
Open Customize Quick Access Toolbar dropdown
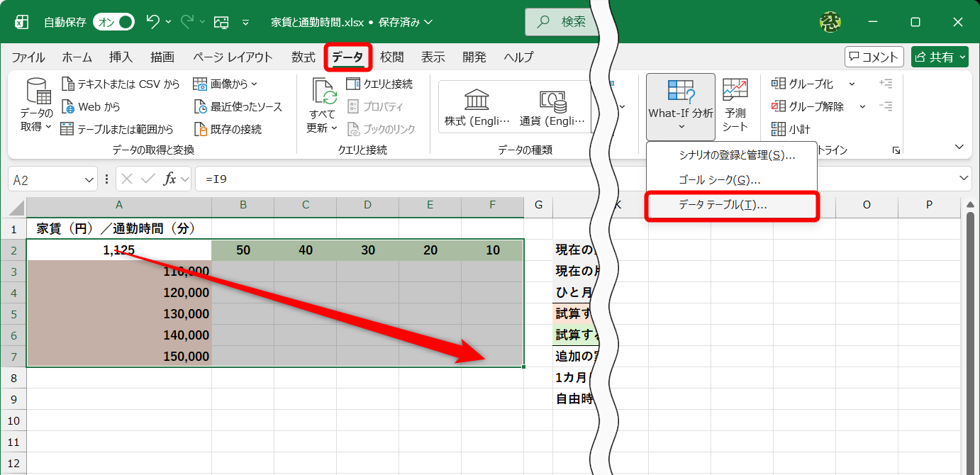click(246, 23)
